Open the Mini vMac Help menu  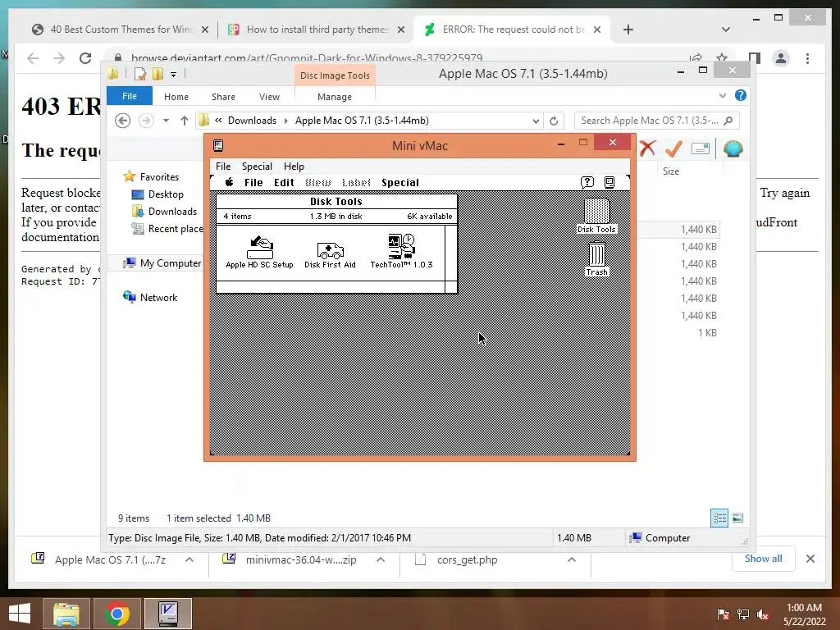click(294, 166)
